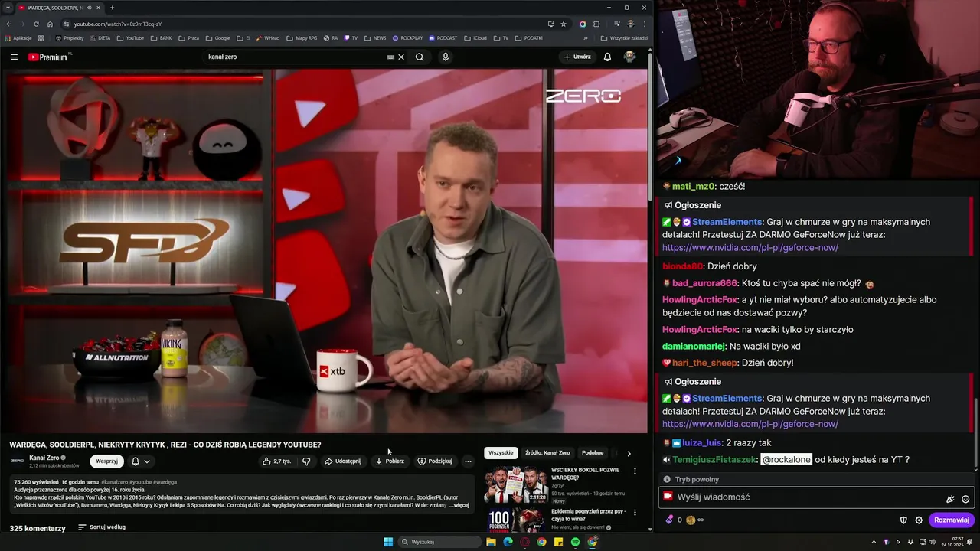Open the emote picker smiley in chat
980x551 pixels.
tap(965, 499)
